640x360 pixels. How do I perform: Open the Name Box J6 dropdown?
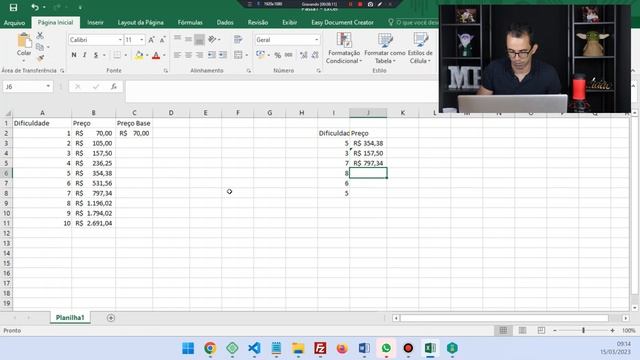[48, 86]
